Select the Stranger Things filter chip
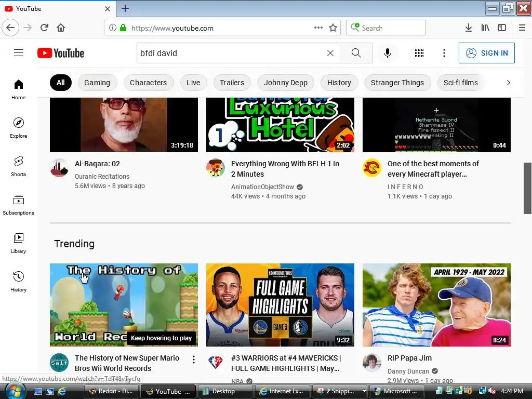The height and width of the screenshot is (399, 532). [397, 83]
